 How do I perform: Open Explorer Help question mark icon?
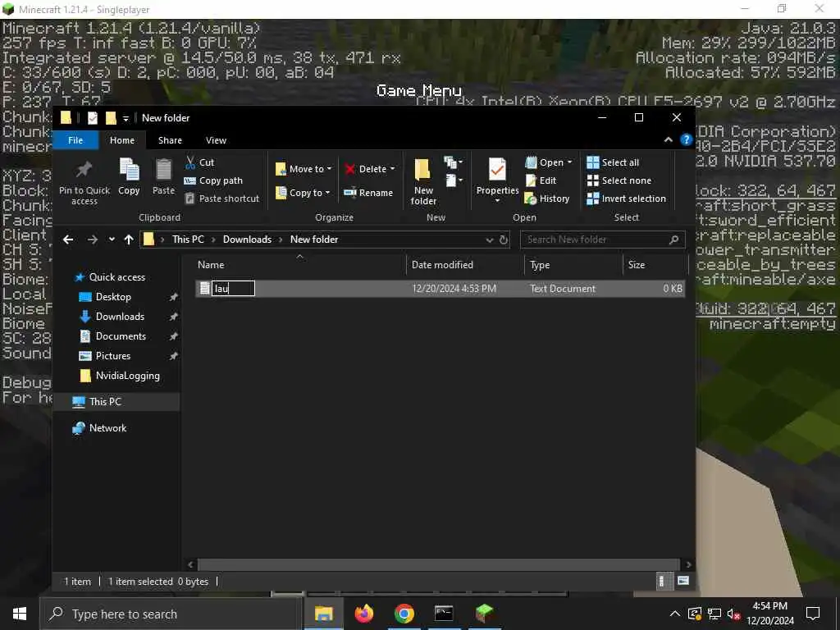click(687, 139)
